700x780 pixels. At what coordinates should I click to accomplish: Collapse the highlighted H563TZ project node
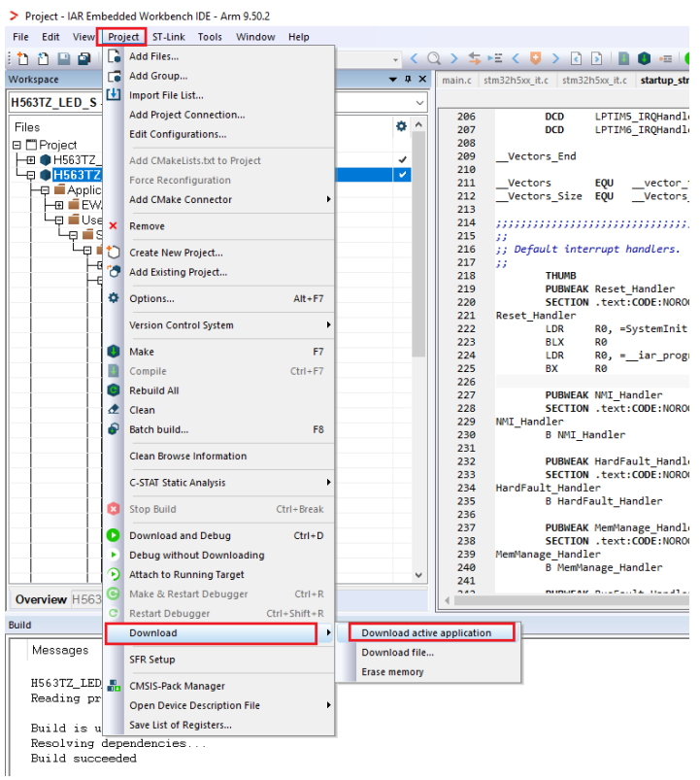point(31,175)
